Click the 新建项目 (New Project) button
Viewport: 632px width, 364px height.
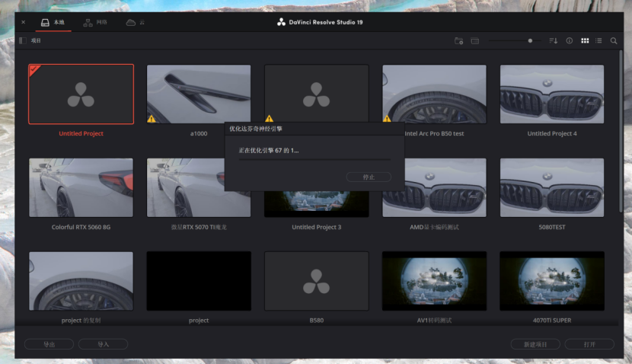535,344
